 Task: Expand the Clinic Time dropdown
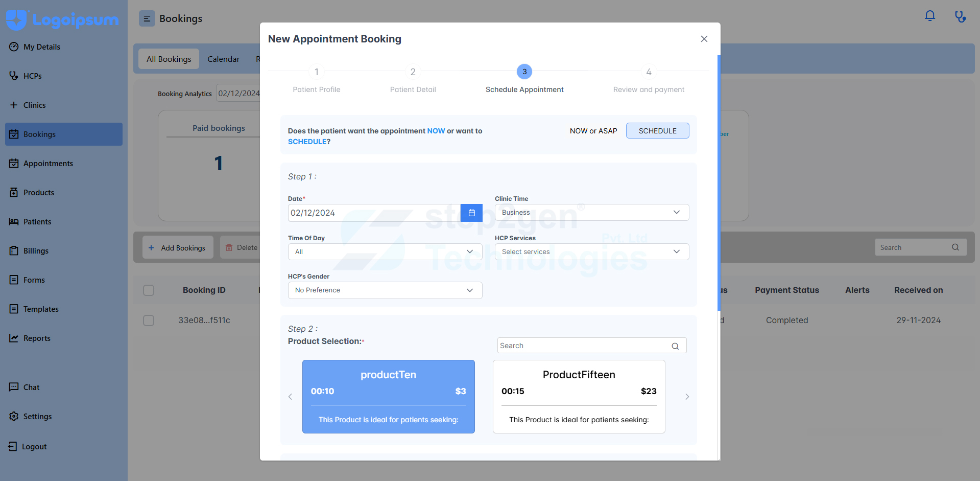(x=592, y=213)
